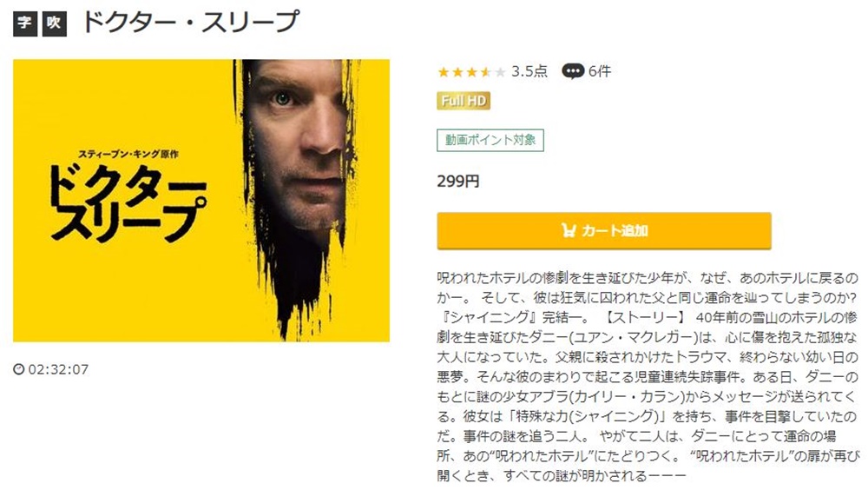Click the 動画ポイント対象 tag
868x490 pixels.
(x=490, y=140)
